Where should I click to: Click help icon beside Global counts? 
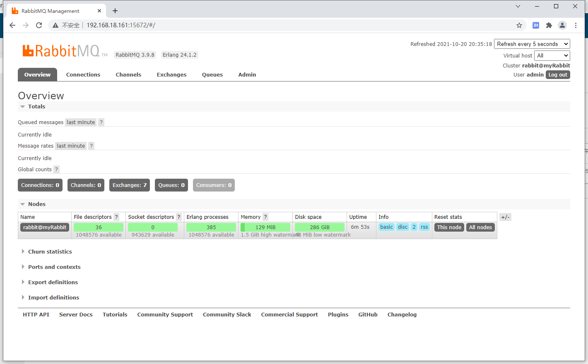[57, 170]
